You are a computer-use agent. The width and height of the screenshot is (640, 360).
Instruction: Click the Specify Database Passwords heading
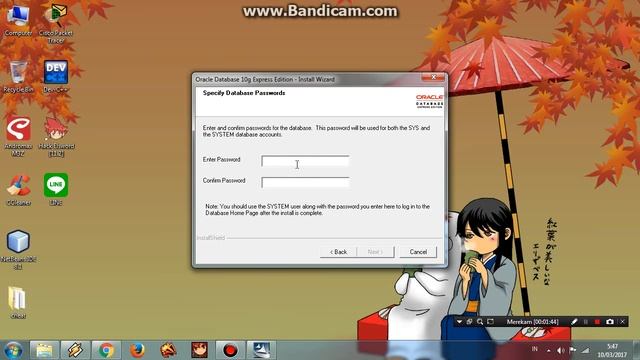coord(244,93)
